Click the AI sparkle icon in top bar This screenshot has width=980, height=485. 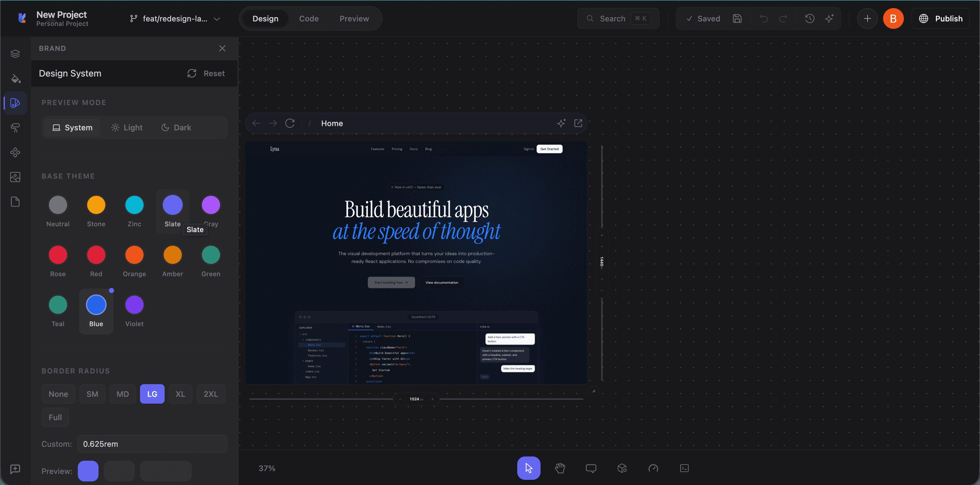[x=829, y=19]
